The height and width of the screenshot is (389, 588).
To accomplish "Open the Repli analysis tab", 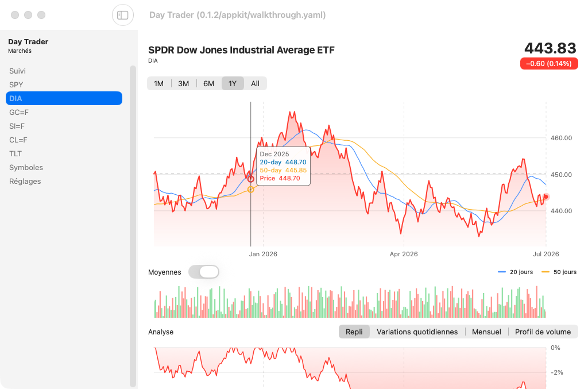I will [x=354, y=332].
